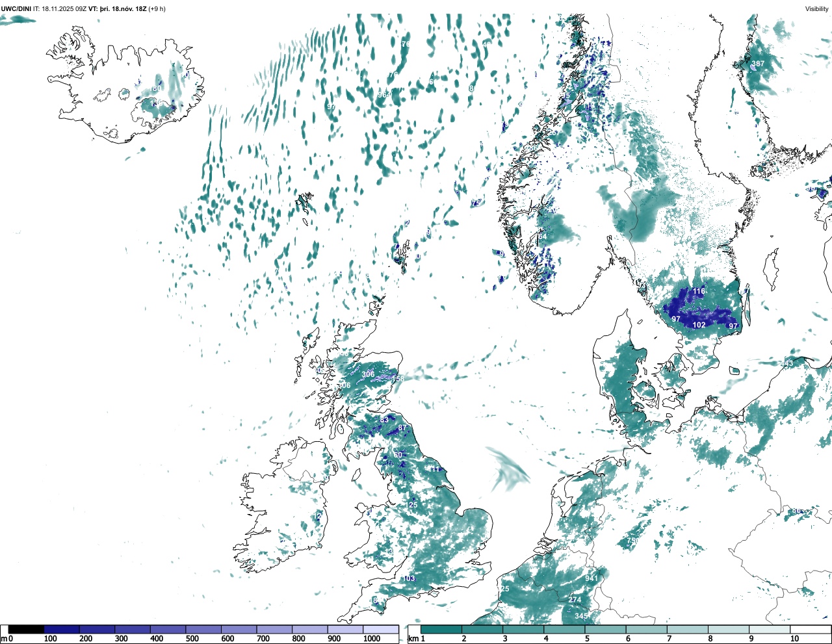Click the '158' value on Scottish coast

point(398,378)
